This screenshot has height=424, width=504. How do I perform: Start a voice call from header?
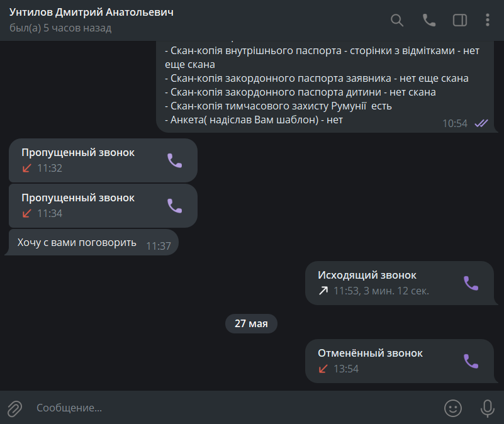click(x=428, y=20)
